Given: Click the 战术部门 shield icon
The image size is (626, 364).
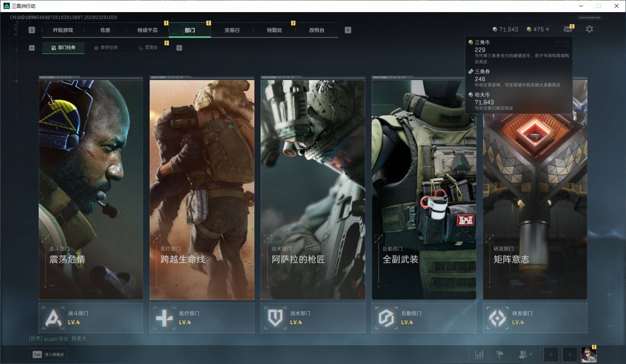Looking at the screenshot, I should click(x=275, y=318).
